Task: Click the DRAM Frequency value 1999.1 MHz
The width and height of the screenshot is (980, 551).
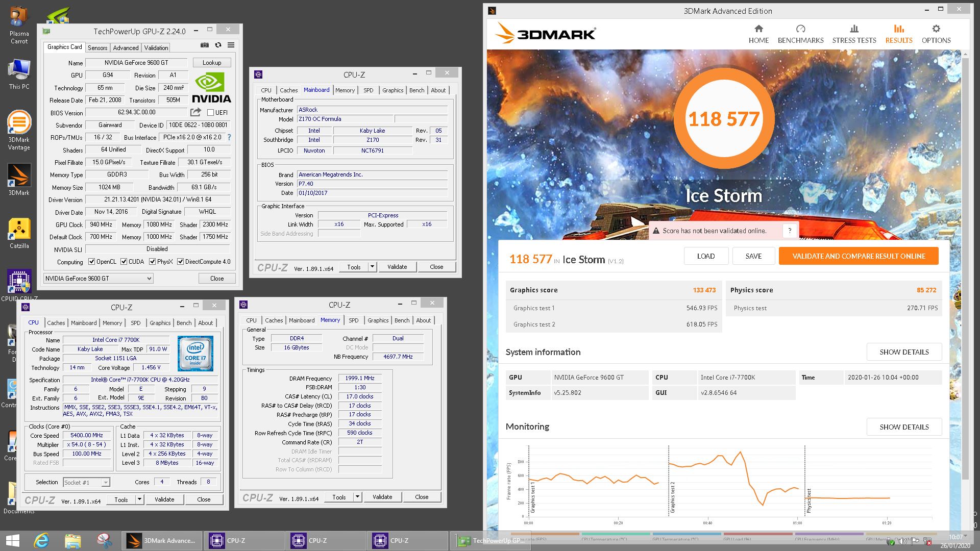Action: pos(360,379)
